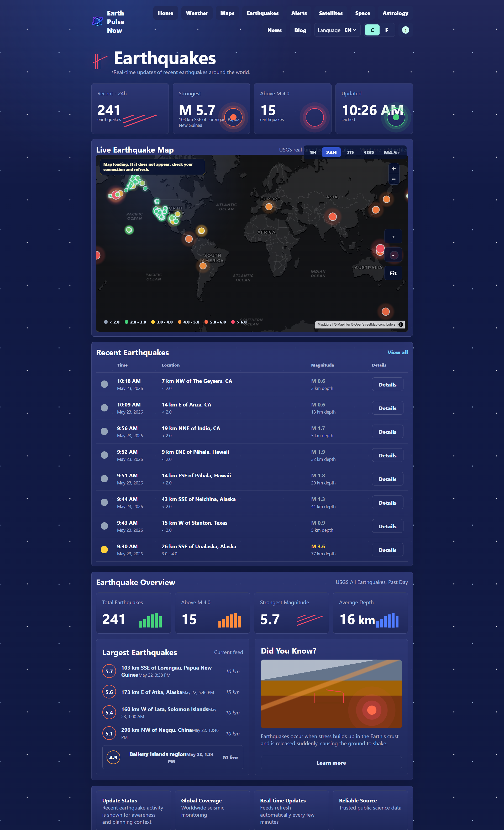
Task: Select the 7D map time filter
Action: [350, 153]
